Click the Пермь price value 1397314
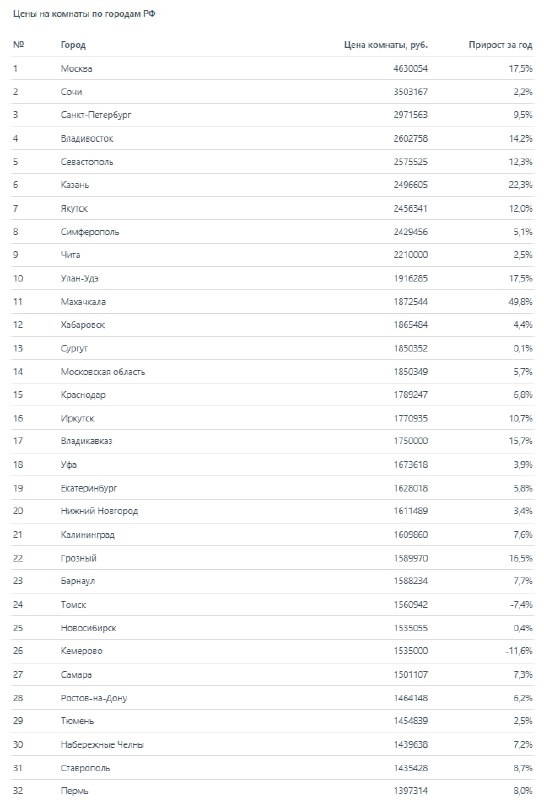The height and width of the screenshot is (800, 544). [x=410, y=790]
